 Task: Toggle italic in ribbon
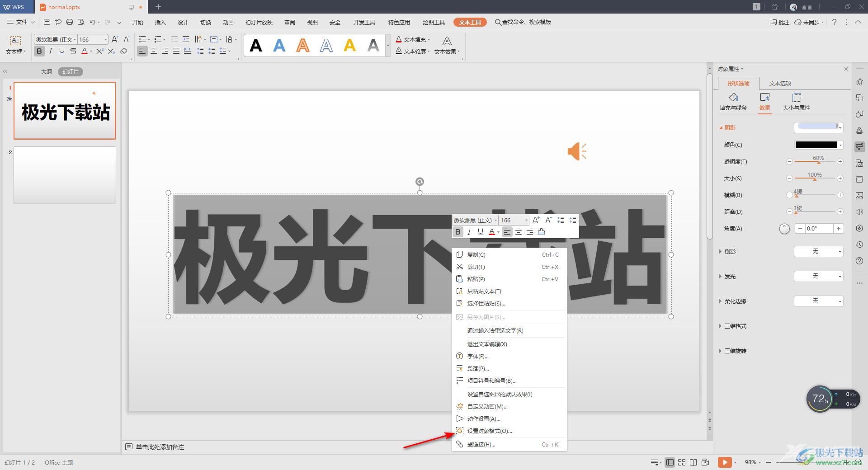pos(51,51)
